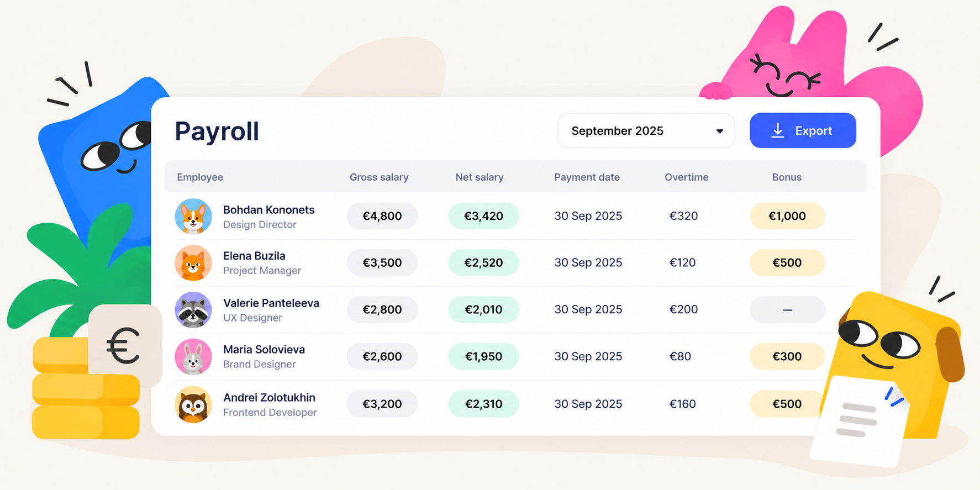Open Andrei Zolotukhin's owl avatar
The image size is (980, 490).
(193, 404)
